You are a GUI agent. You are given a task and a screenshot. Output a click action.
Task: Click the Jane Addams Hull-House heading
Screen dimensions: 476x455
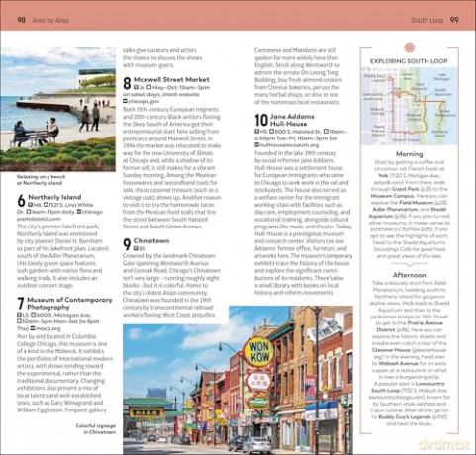point(292,120)
